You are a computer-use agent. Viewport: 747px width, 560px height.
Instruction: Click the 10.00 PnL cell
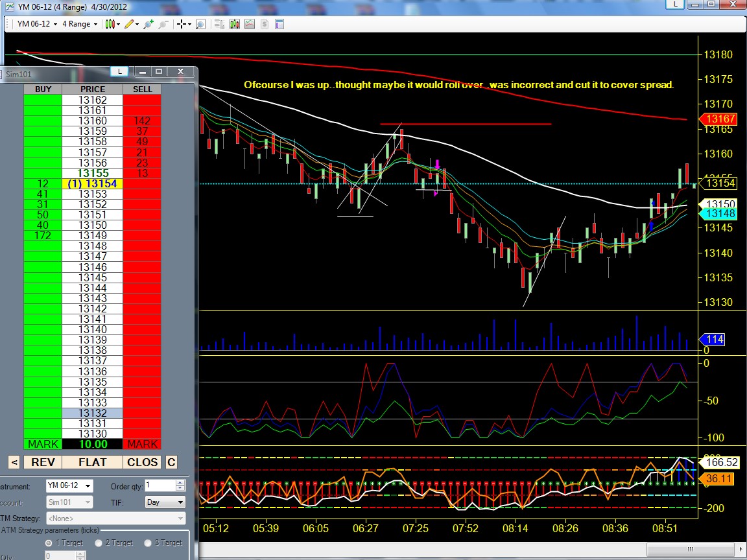pyautogui.click(x=93, y=444)
